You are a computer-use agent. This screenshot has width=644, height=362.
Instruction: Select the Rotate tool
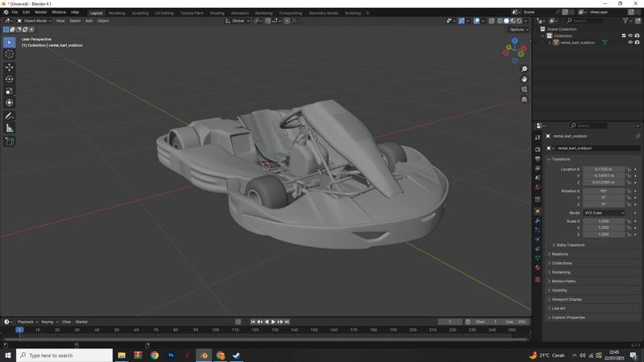point(10,79)
